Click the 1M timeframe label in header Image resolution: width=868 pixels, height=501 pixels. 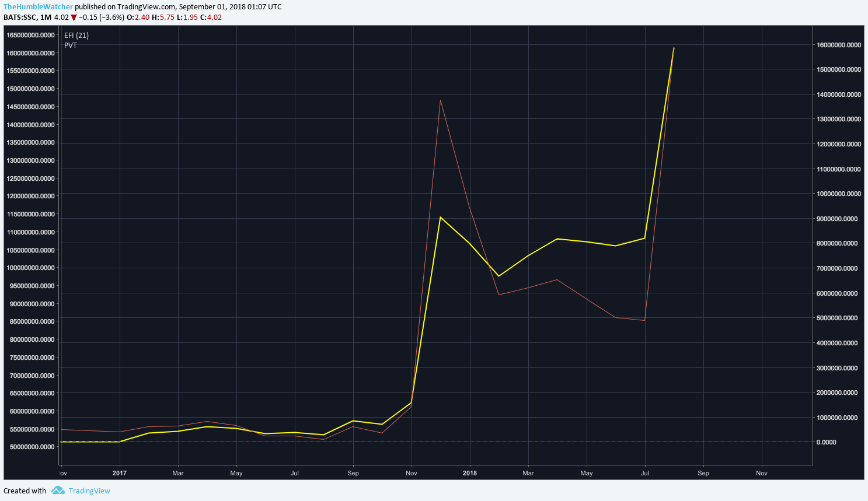[x=46, y=17]
